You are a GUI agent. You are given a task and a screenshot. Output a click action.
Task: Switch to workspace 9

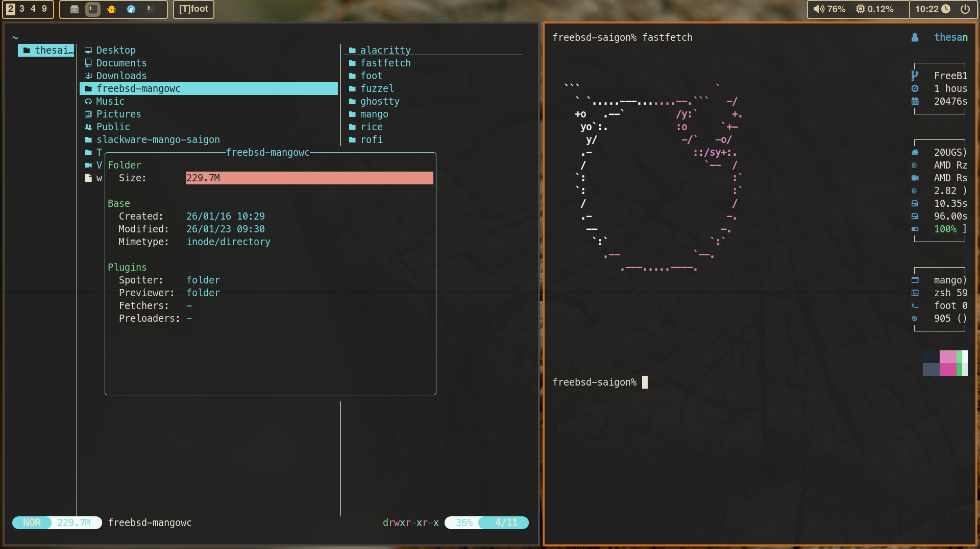pos(44,9)
